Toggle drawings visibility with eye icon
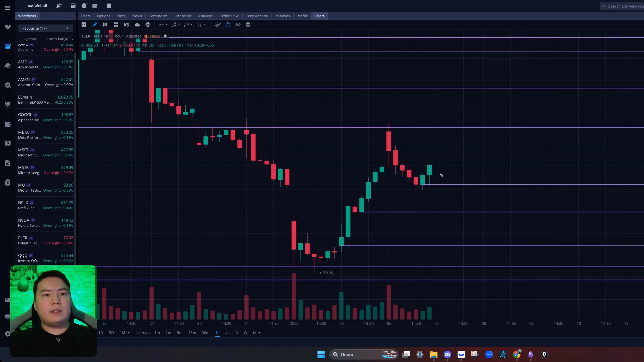 [238, 25]
